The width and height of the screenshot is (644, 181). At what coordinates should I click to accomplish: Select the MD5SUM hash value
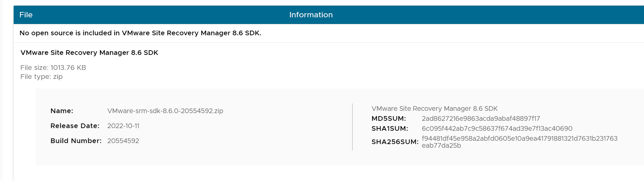click(481, 118)
